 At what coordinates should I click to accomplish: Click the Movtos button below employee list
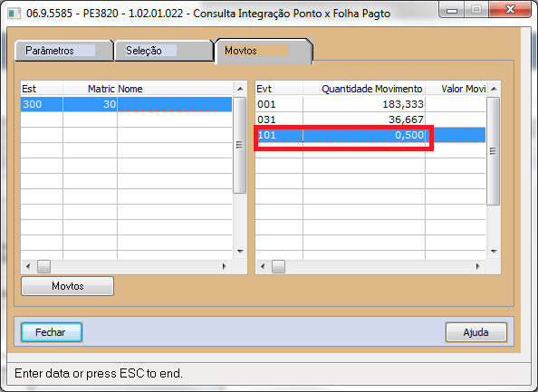click(67, 286)
